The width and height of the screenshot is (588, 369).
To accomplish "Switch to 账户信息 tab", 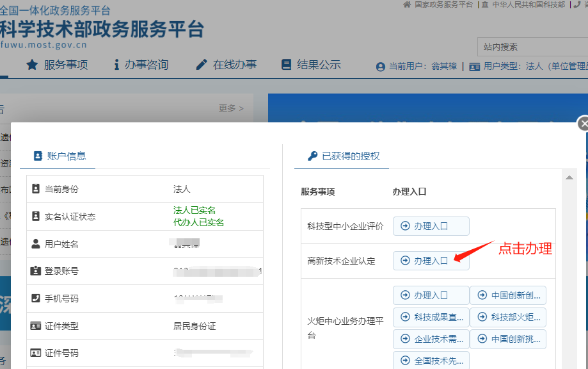I will 58,156.
